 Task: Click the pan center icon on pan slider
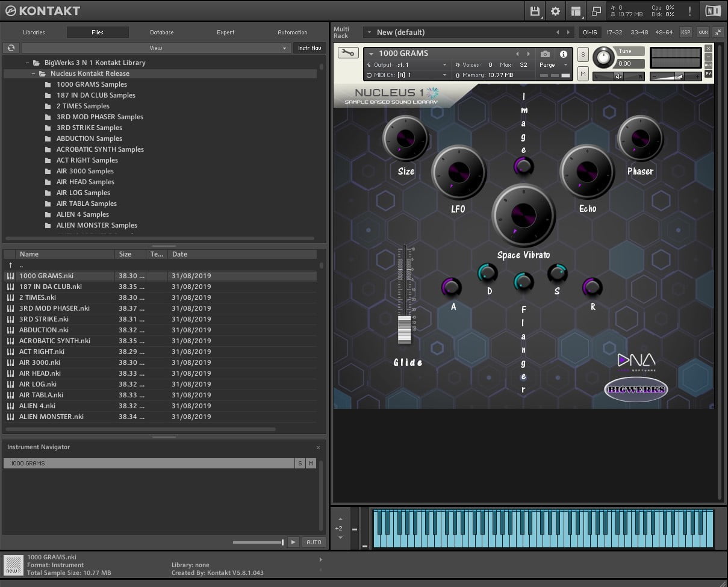(618, 76)
